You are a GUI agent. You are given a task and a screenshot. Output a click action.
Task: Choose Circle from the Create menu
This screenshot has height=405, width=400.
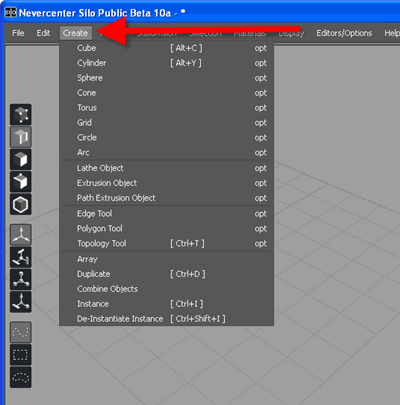coord(166,137)
